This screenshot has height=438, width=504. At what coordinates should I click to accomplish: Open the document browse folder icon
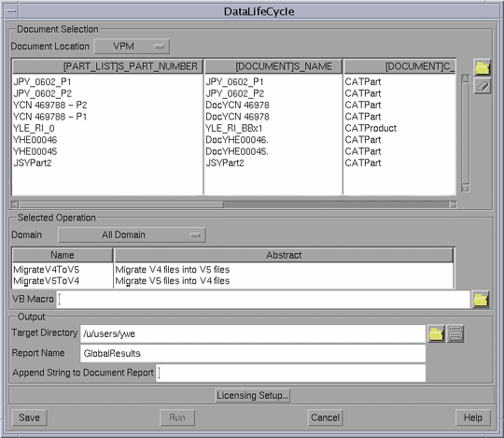[483, 67]
